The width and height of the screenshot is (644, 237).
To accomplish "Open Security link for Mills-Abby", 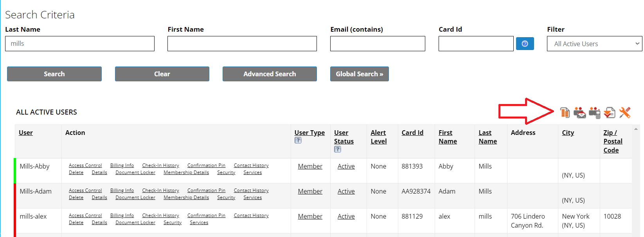I will 226,172.
